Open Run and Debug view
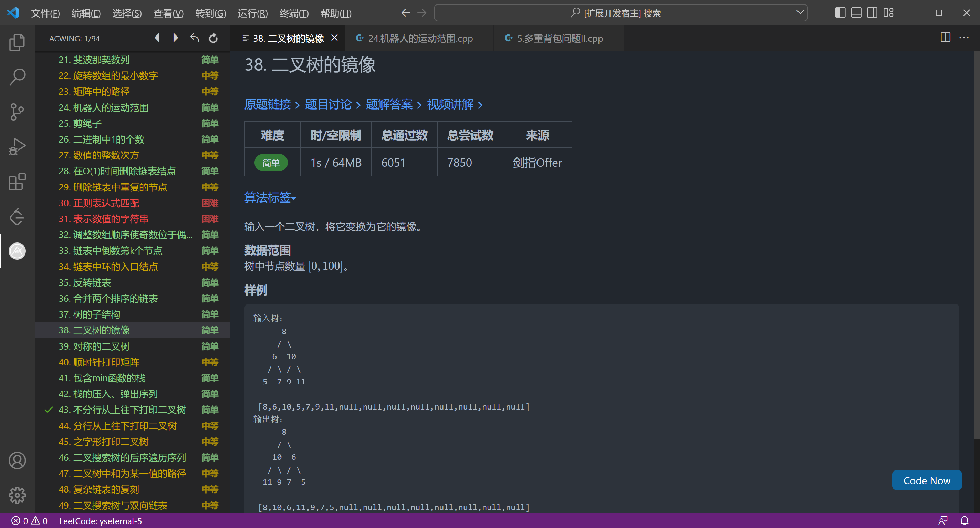The width and height of the screenshot is (980, 528). pyautogui.click(x=17, y=146)
